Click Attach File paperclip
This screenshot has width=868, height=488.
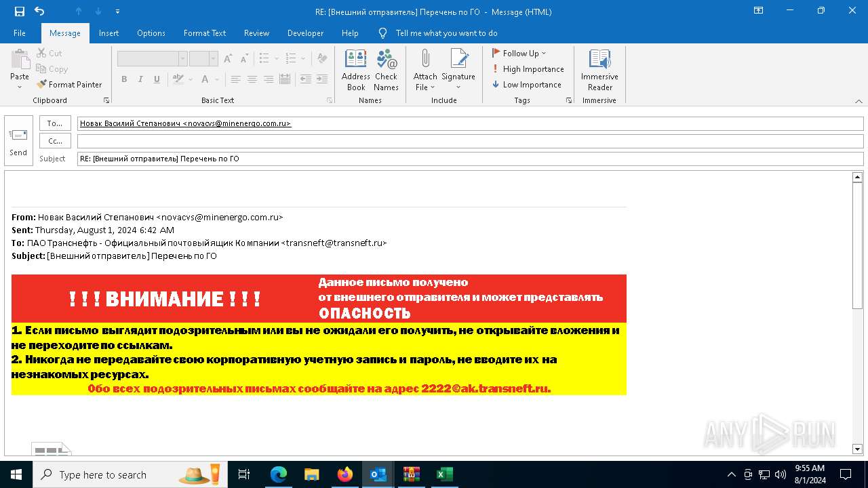(425, 70)
